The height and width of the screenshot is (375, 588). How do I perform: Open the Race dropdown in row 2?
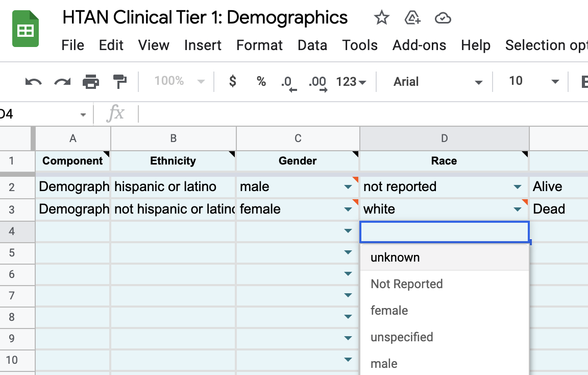click(518, 186)
